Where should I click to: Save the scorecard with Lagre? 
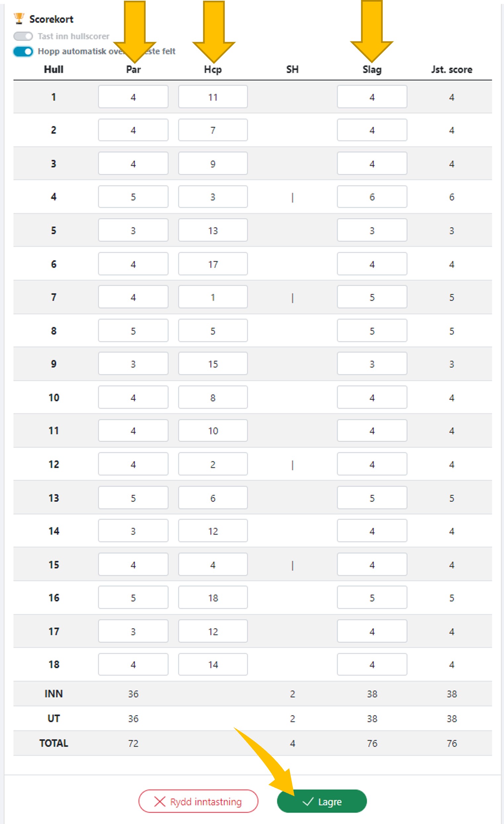[322, 801]
